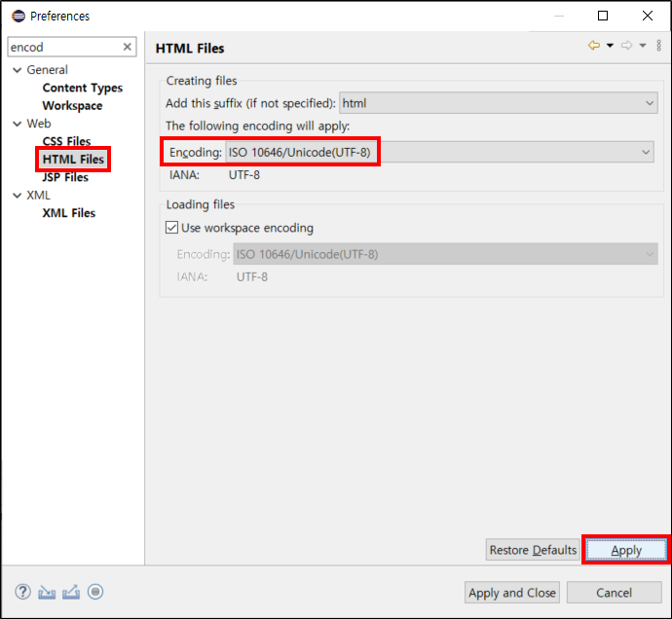Click the Apply button
672x619 pixels.
click(x=626, y=550)
